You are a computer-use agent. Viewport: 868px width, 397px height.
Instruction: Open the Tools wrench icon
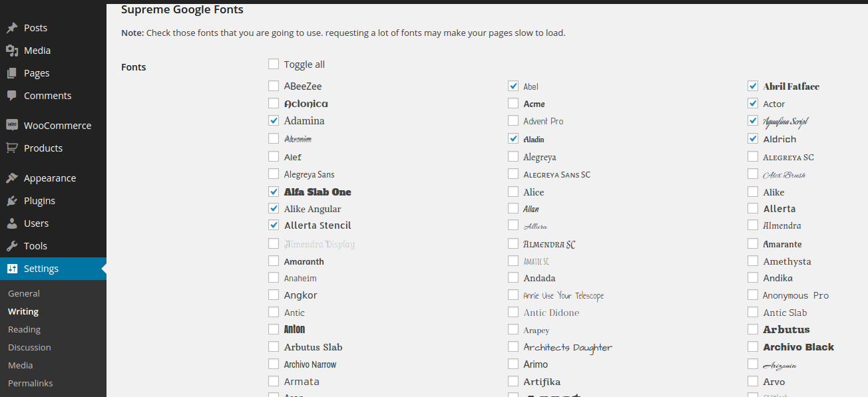coord(12,246)
